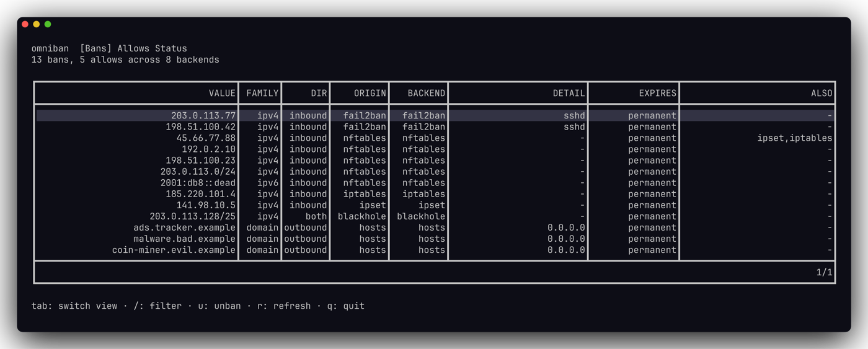Viewport: 868px width, 349px height.
Task: Select the 141.98.10.5 ban row
Action: coord(434,205)
